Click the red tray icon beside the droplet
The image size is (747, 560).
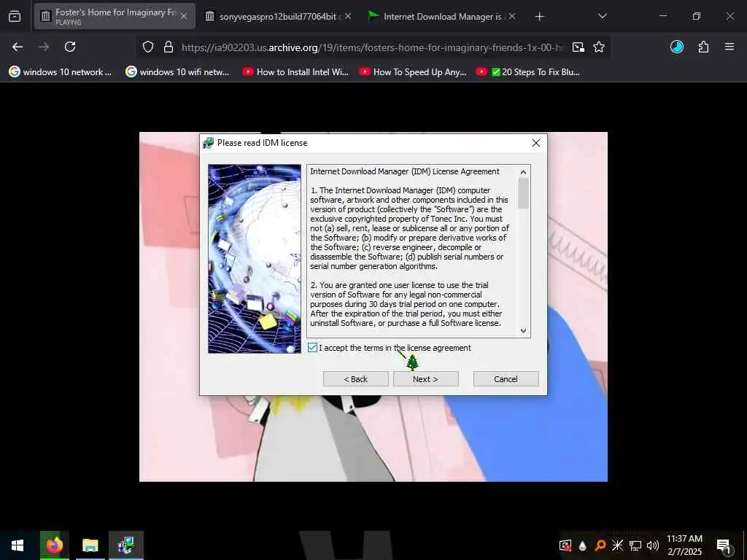(x=565, y=545)
